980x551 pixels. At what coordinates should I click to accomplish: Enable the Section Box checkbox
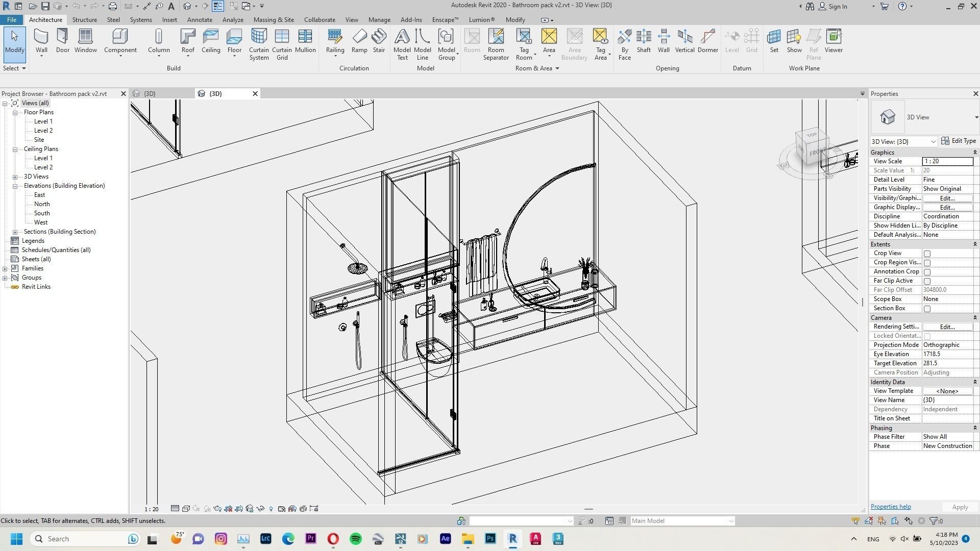(x=927, y=308)
